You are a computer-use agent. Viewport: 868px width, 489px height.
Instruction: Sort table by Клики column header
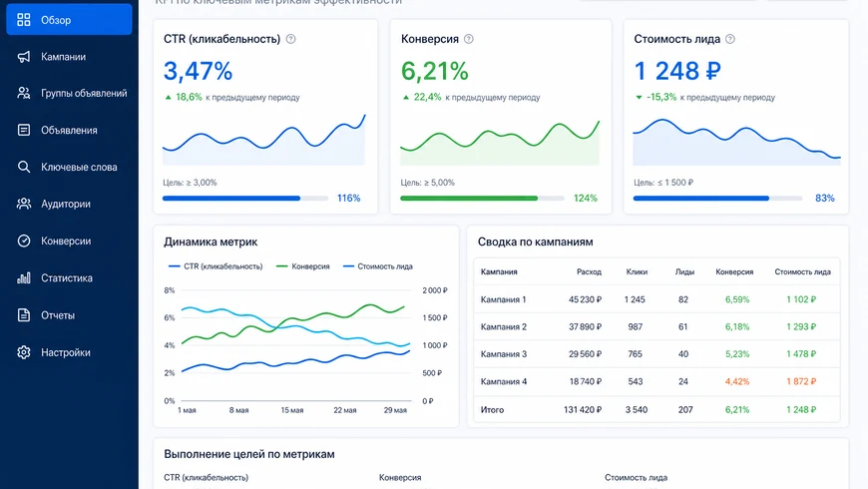coord(637,271)
